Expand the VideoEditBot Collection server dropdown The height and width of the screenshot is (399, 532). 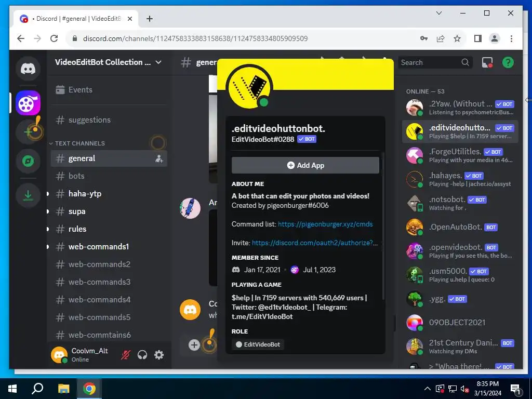tap(158, 62)
